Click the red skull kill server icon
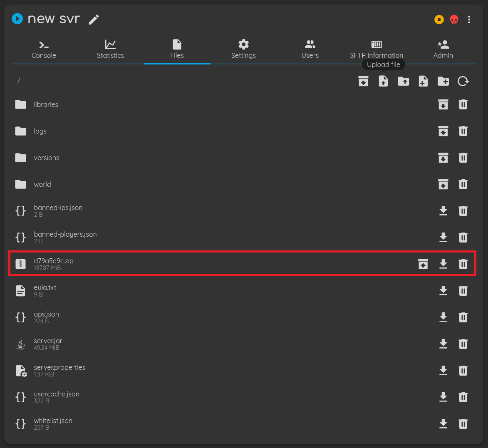The image size is (488, 448). click(454, 20)
